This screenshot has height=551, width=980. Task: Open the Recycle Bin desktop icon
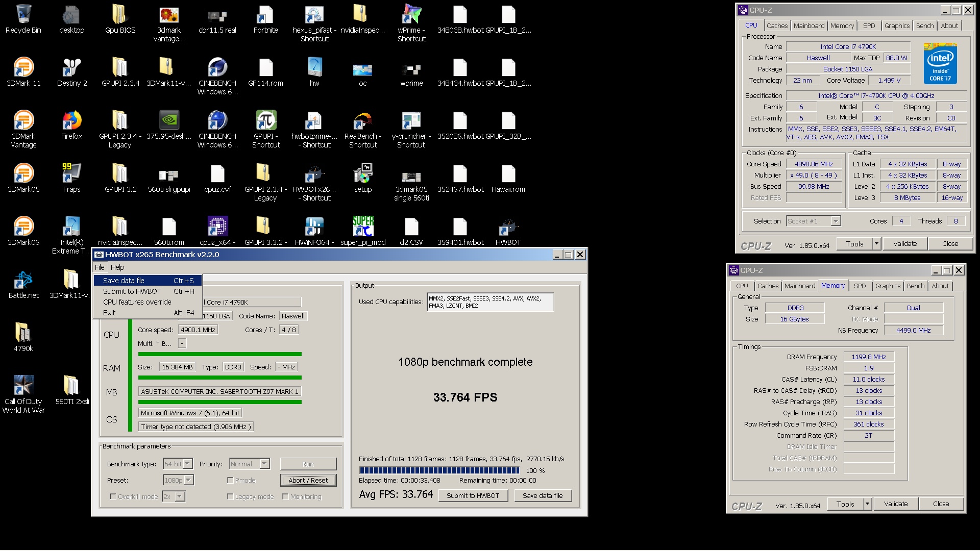(x=23, y=19)
